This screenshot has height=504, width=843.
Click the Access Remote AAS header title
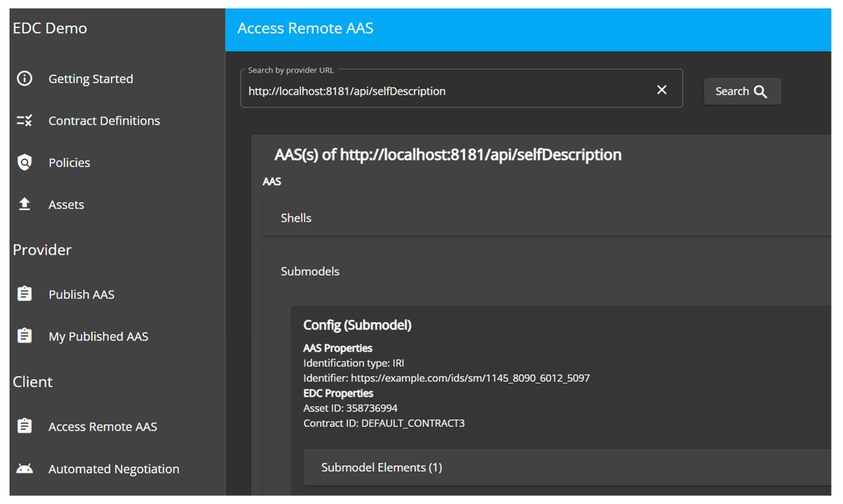[305, 28]
